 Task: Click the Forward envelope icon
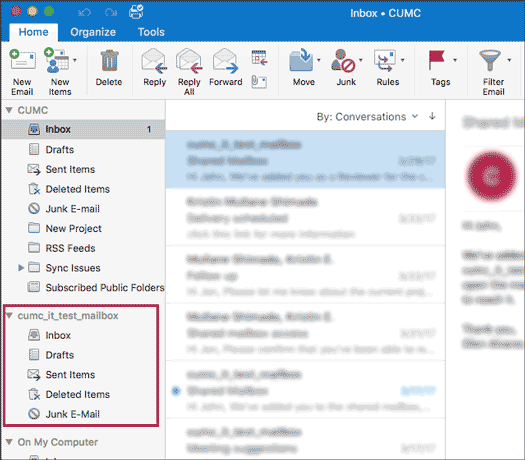(x=225, y=61)
